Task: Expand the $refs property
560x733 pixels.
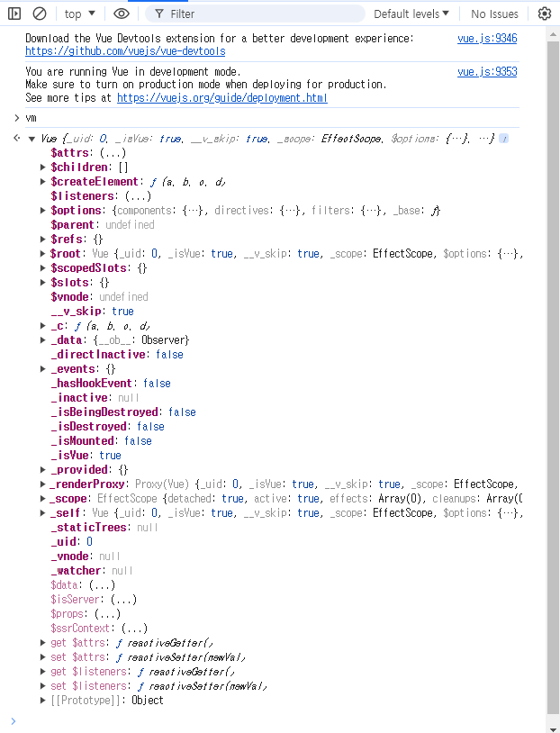Action: 42,239
